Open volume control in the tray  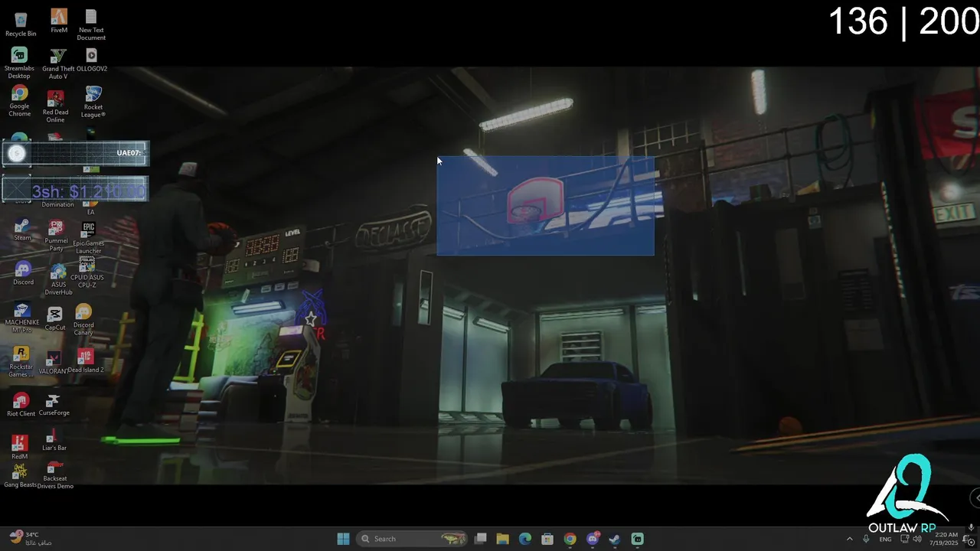point(917,539)
